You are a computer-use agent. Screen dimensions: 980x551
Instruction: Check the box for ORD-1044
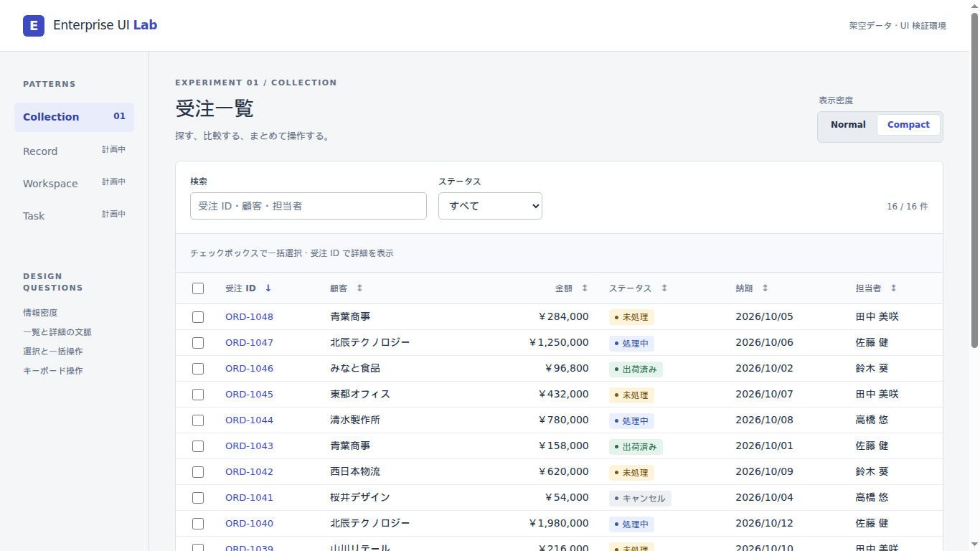pos(198,420)
